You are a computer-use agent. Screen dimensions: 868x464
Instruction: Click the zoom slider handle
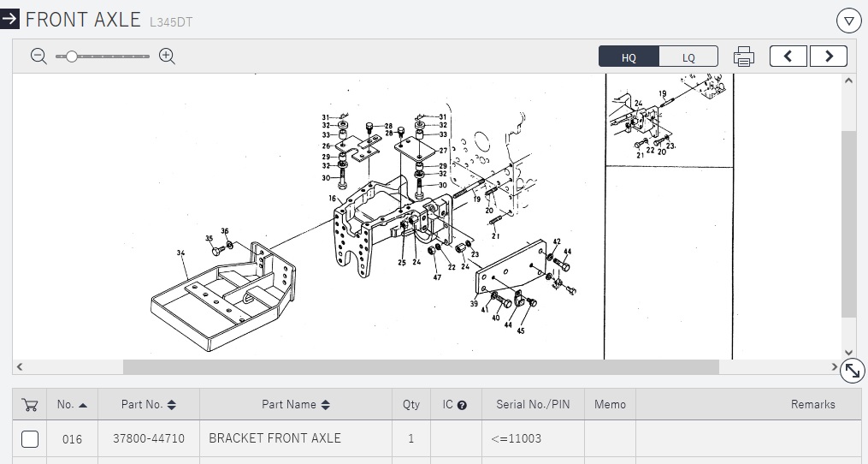(72, 57)
